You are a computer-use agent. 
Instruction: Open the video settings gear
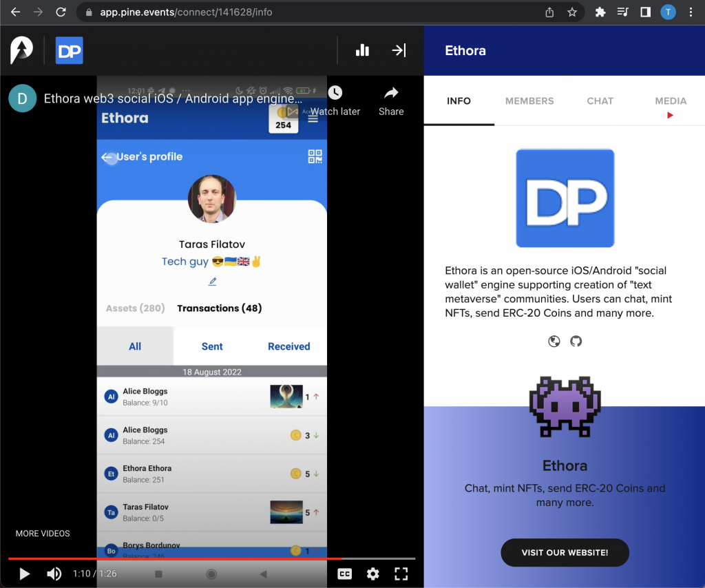pos(372,574)
